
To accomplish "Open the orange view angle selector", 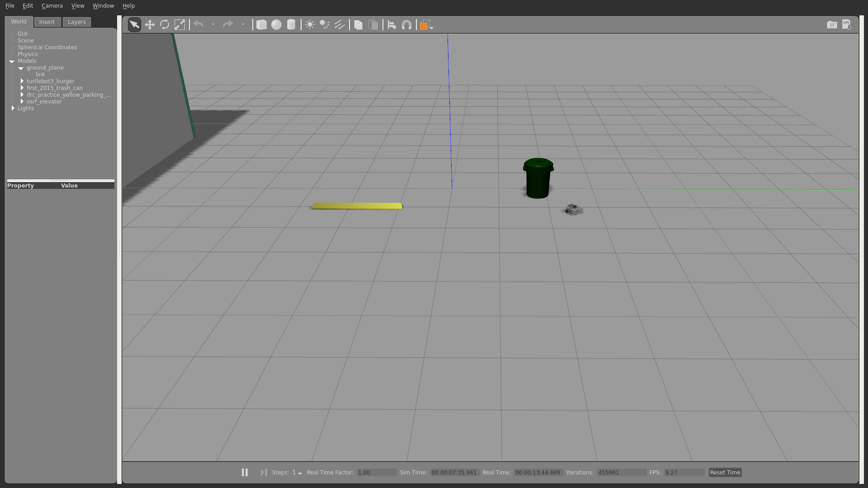I will tap(426, 25).
